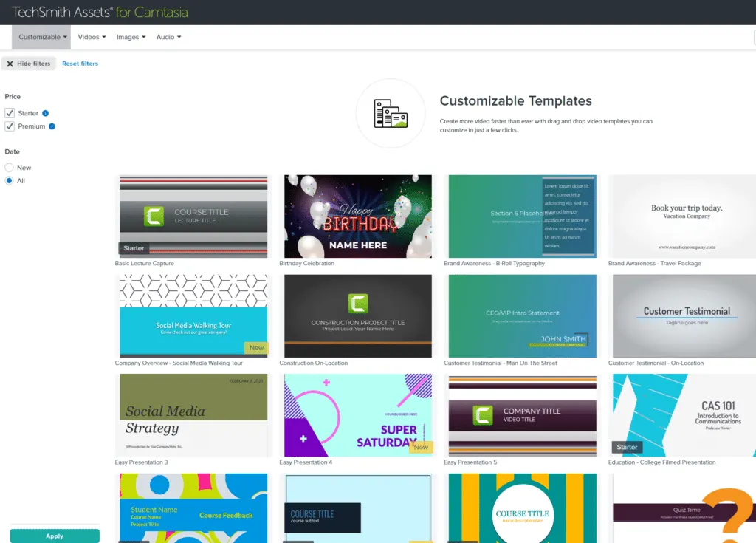The image size is (756, 543).
Task: Click Starter badge on Basic Lecture Capture
Action: tap(134, 248)
